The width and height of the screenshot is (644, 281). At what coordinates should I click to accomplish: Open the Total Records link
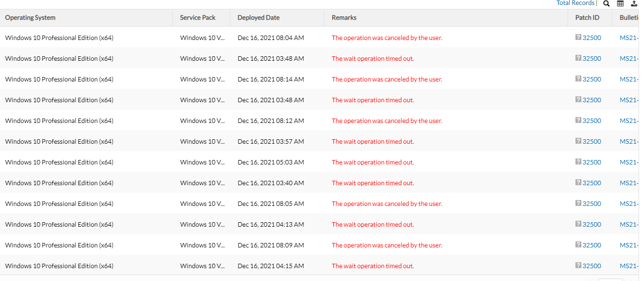tap(575, 3)
